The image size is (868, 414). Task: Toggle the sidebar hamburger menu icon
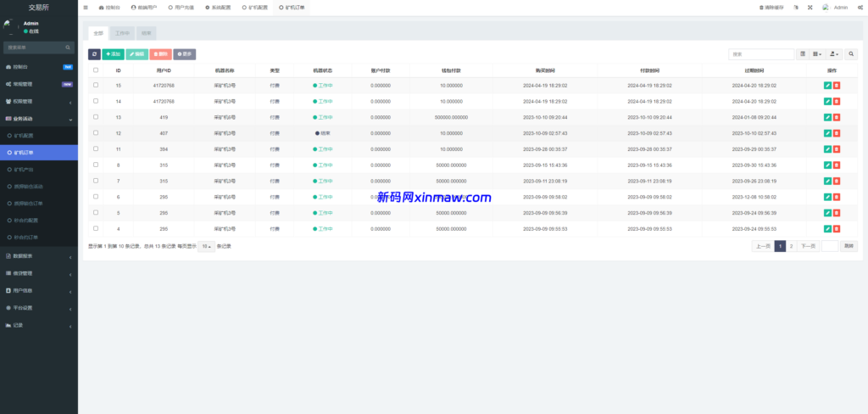pyautogui.click(x=86, y=8)
